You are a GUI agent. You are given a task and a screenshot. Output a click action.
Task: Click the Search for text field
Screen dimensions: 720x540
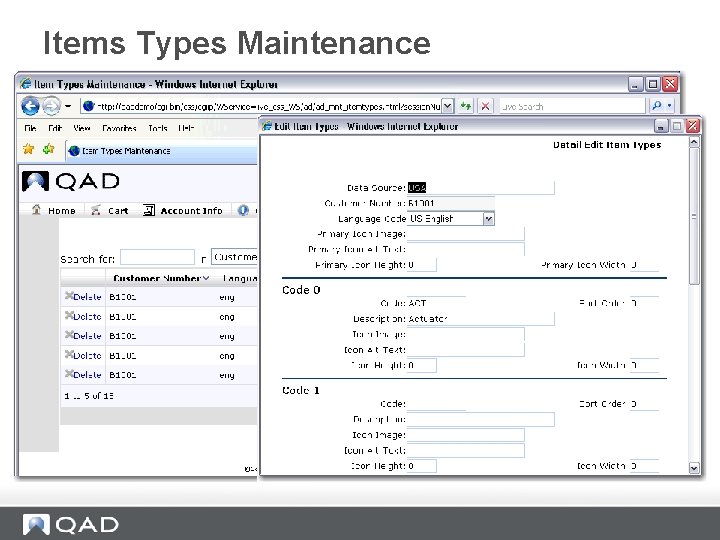158,257
